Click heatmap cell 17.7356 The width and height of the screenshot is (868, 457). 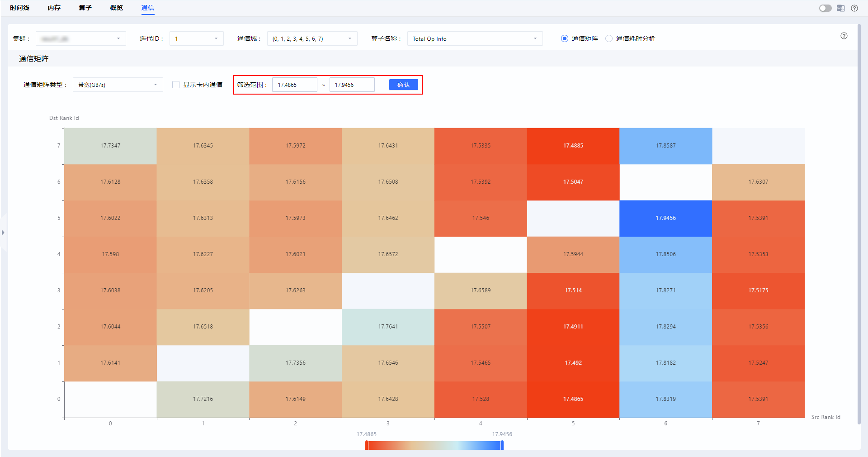295,363
